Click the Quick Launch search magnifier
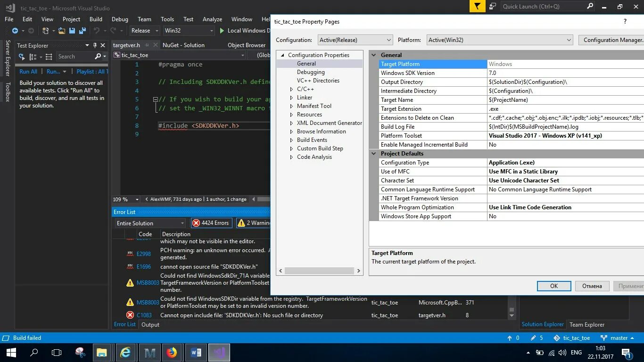The image size is (644, 362). click(590, 6)
